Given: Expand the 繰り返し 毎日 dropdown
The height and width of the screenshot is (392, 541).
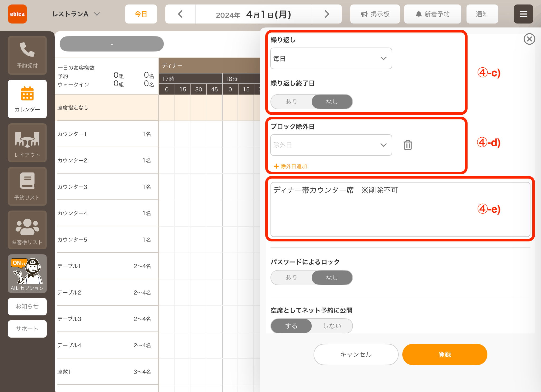Looking at the screenshot, I should [331, 58].
